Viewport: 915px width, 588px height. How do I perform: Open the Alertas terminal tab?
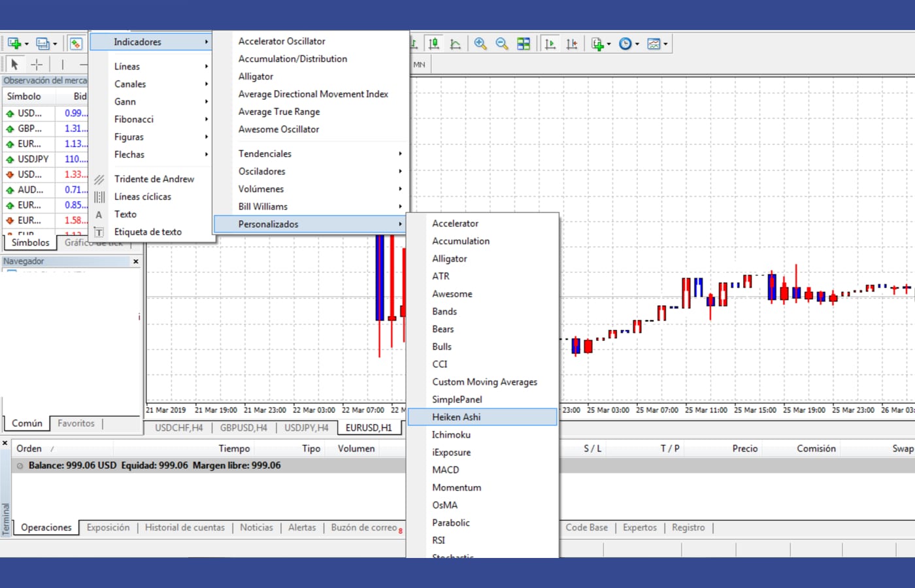tap(302, 528)
